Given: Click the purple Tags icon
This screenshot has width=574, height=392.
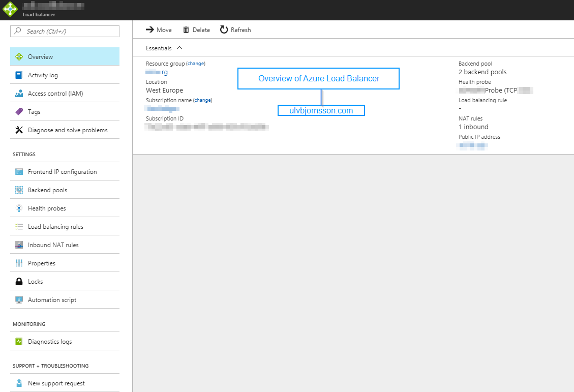Looking at the screenshot, I should 19,112.
